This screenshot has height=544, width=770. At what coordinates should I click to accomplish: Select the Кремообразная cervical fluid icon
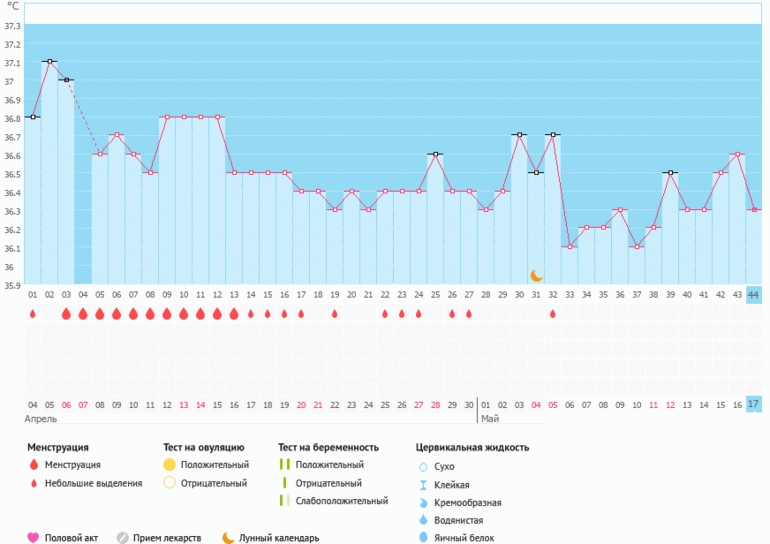pos(422,502)
